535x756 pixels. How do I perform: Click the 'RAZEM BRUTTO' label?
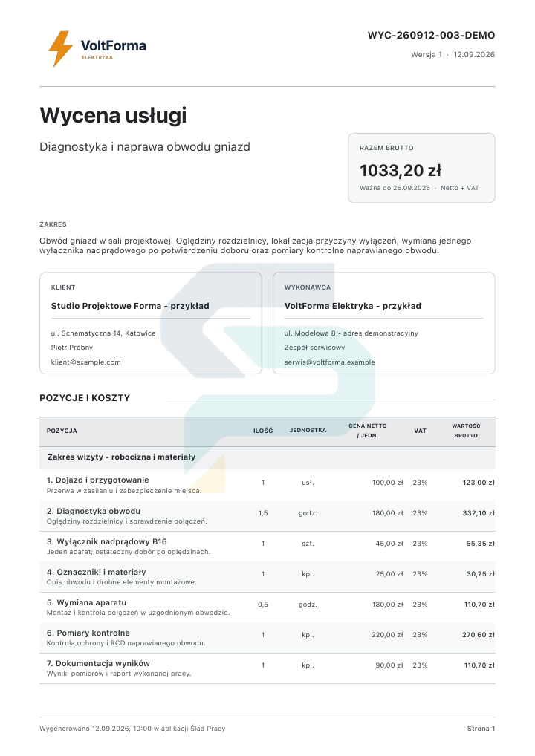point(386,148)
